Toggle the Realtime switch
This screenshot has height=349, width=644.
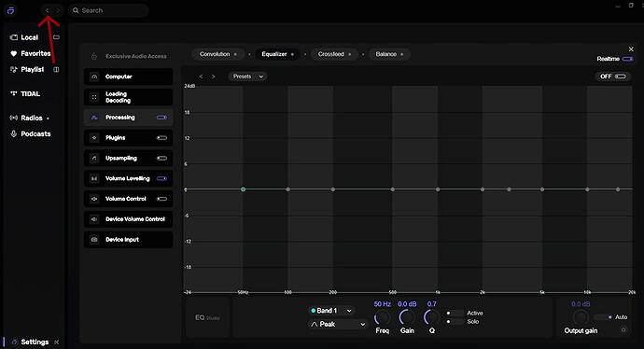pos(627,59)
